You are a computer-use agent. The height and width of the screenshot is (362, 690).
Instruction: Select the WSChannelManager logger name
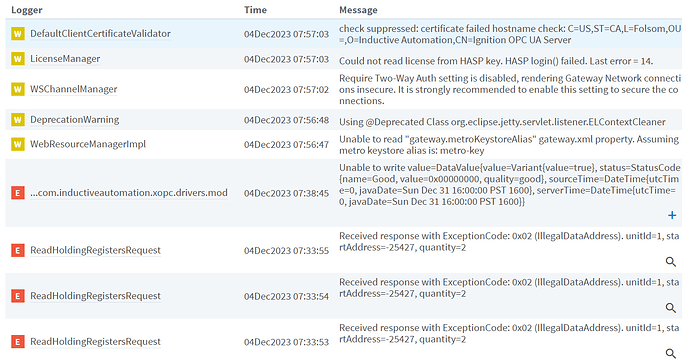pos(73,89)
